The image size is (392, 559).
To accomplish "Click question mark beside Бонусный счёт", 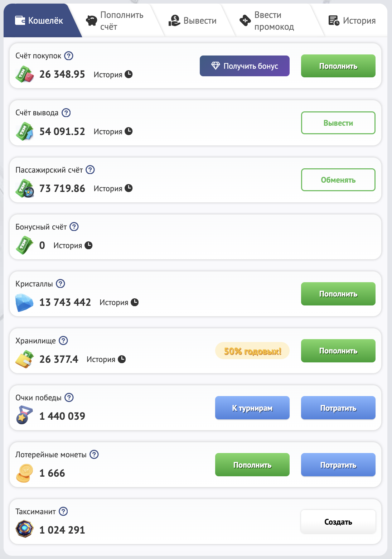I will [x=74, y=227].
